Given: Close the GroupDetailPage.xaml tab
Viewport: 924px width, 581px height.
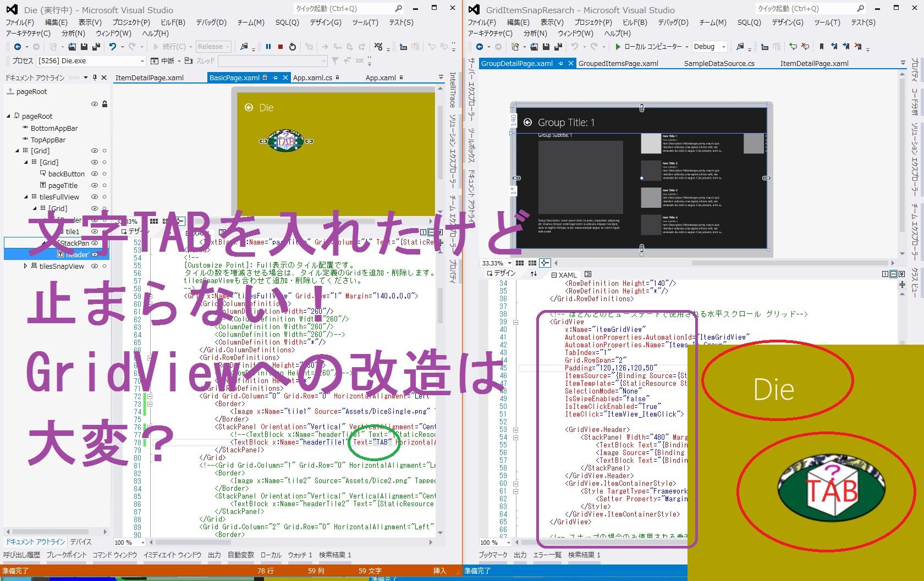Looking at the screenshot, I should (x=571, y=63).
